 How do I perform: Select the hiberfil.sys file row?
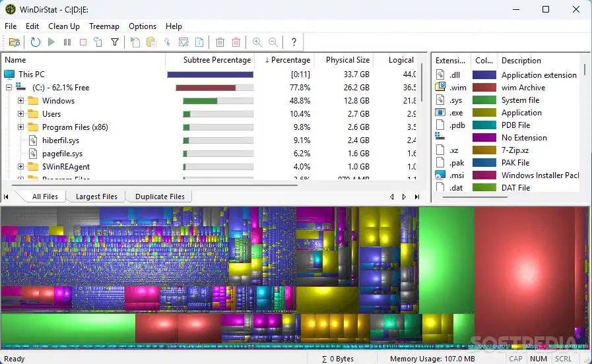pos(61,140)
